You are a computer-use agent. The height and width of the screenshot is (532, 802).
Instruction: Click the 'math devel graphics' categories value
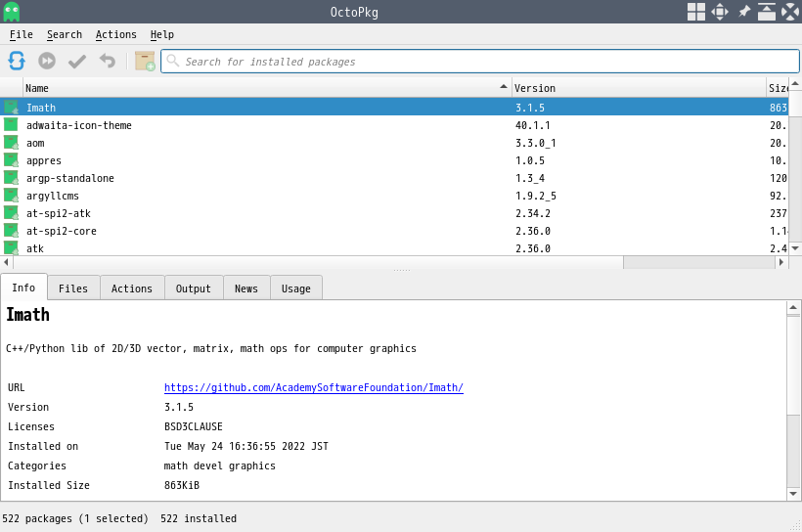point(219,465)
